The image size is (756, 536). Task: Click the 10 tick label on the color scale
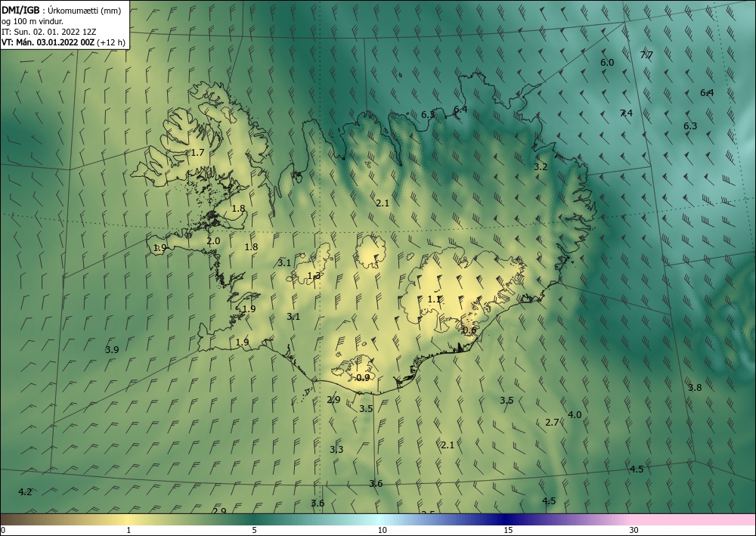click(382, 531)
